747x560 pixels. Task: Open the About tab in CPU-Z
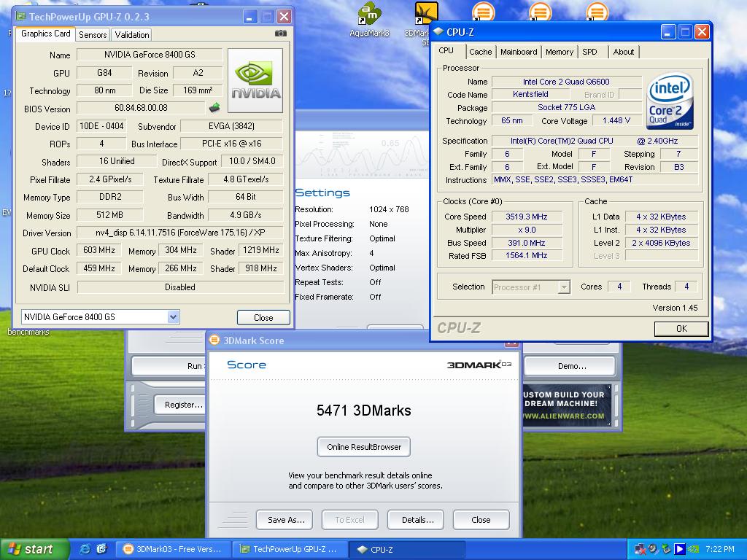click(x=624, y=52)
